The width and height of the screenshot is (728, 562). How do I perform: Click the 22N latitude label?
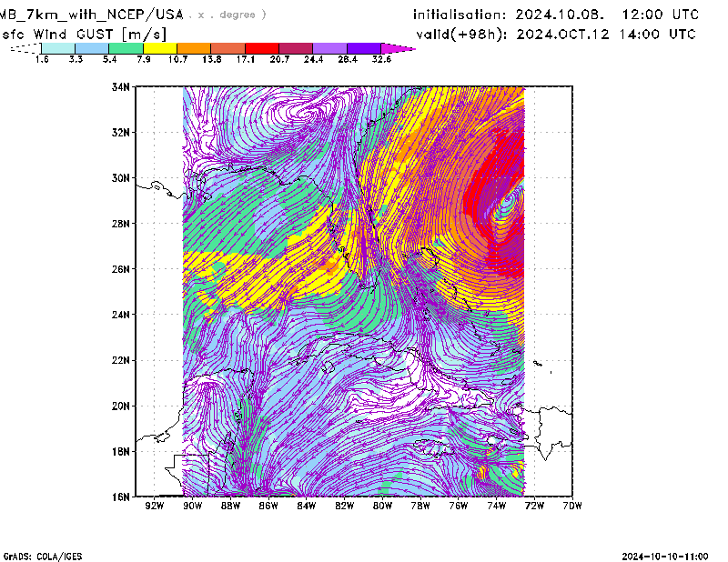tap(121, 360)
